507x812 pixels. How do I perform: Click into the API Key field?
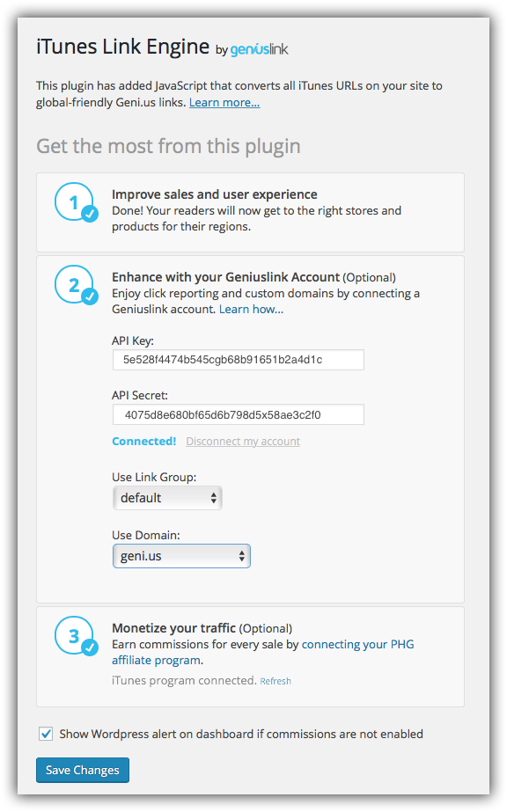coord(239,360)
